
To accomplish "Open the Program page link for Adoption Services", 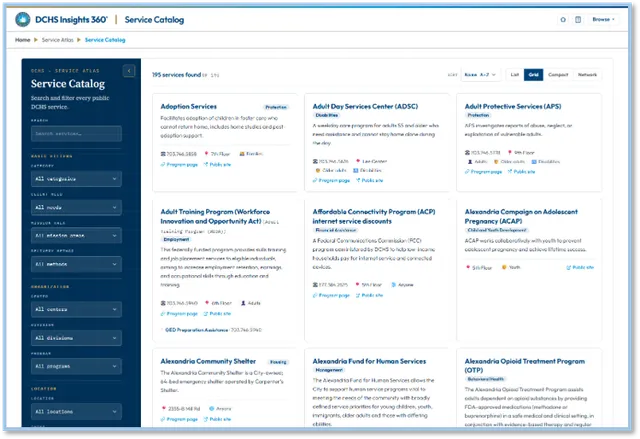I will point(179,164).
